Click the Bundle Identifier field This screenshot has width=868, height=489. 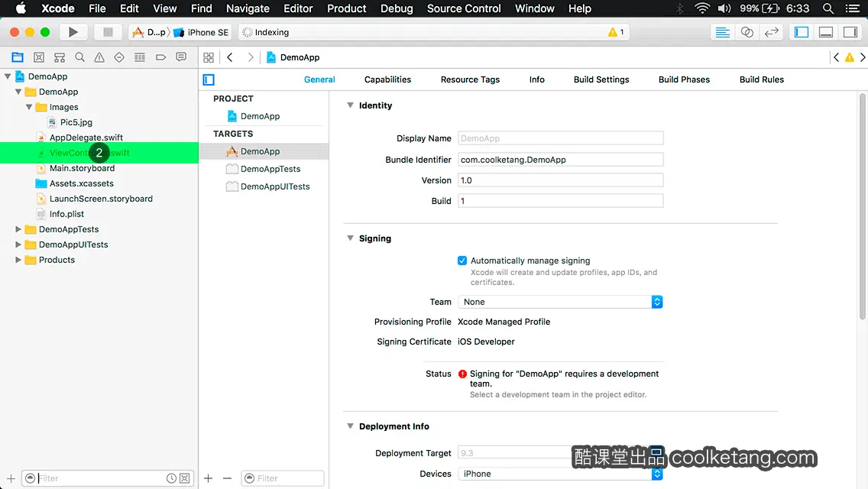(560, 160)
